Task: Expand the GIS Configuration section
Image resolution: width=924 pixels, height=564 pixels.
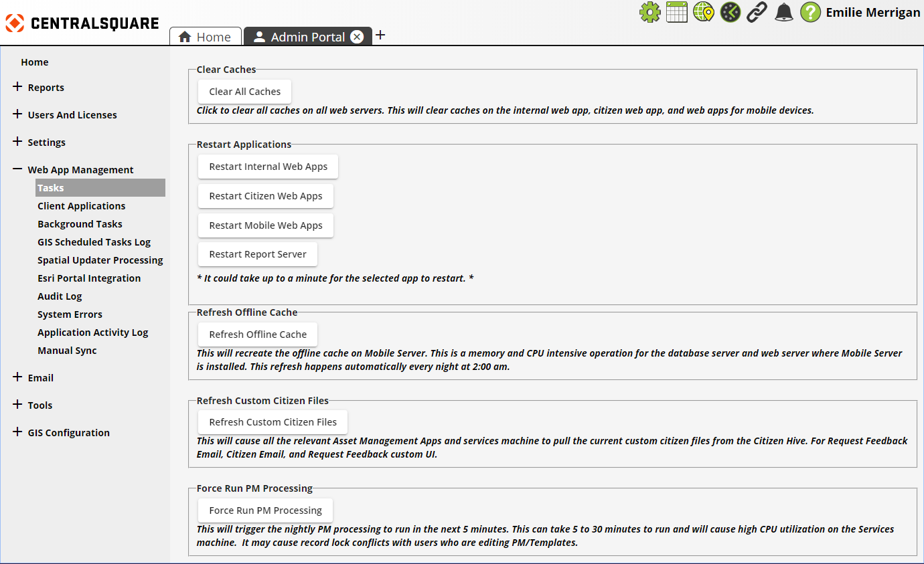Action: [17, 432]
